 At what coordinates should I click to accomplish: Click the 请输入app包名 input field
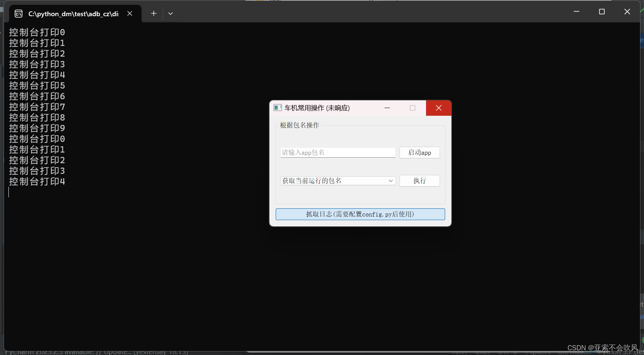point(338,153)
